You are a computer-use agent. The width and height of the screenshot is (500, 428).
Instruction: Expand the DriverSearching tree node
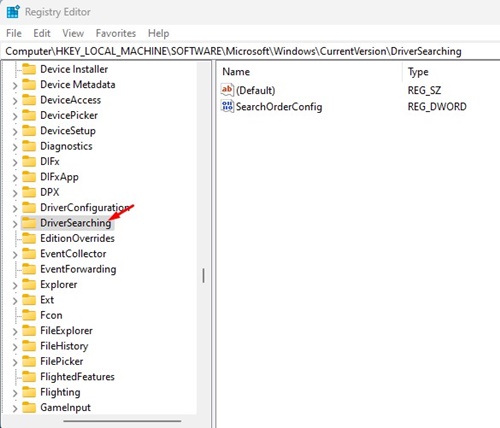click(x=15, y=224)
